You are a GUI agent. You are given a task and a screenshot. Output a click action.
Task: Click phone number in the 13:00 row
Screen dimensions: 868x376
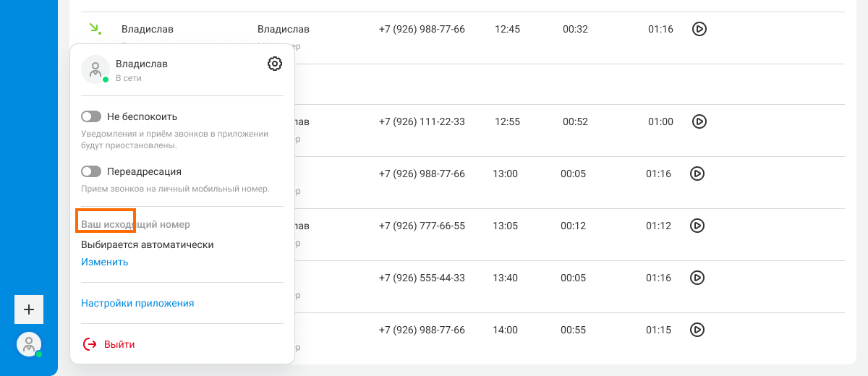(x=422, y=174)
